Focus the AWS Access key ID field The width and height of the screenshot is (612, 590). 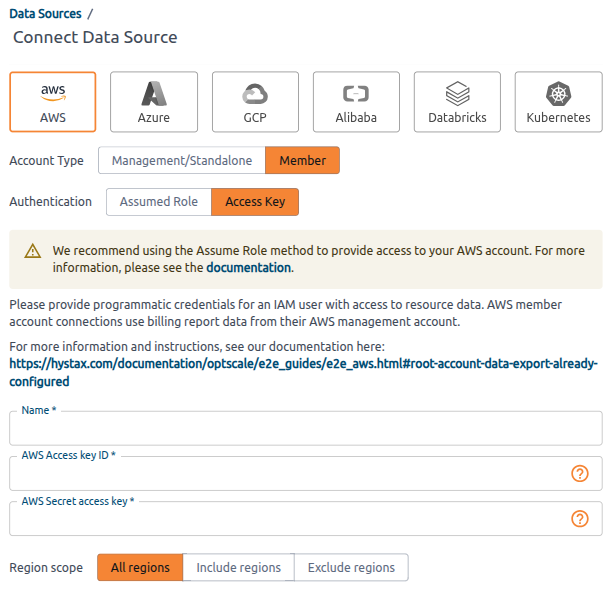coord(306,473)
